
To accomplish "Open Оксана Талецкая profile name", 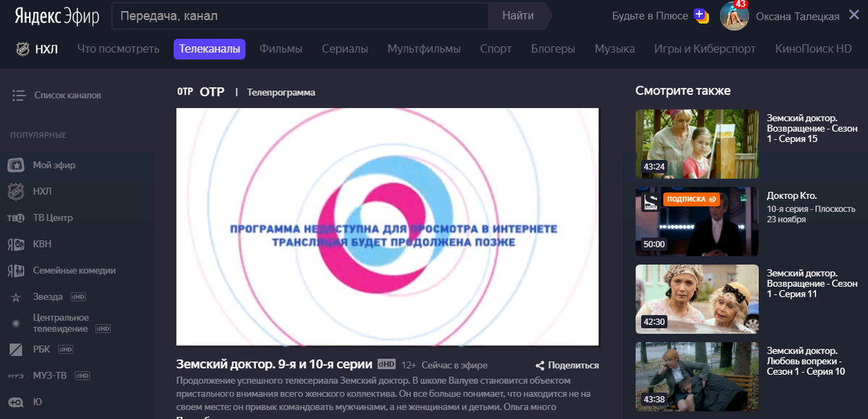I will coord(797,16).
